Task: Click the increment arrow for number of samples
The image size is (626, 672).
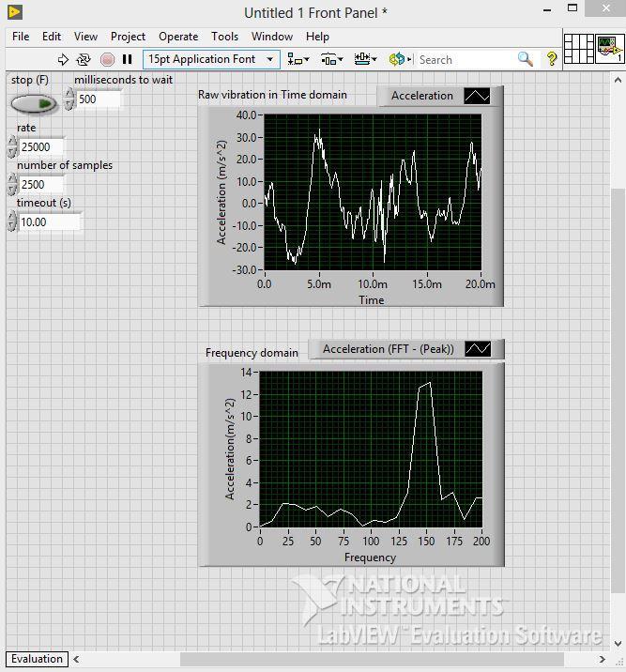Action: click(12, 179)
